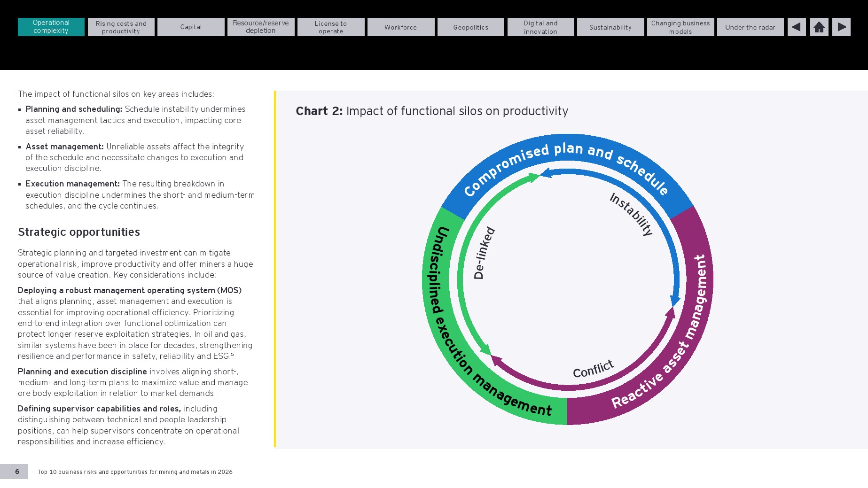Click the Chart 2 title text
The height and width of the screenshot is (488, 868).
tap(432, 111)
